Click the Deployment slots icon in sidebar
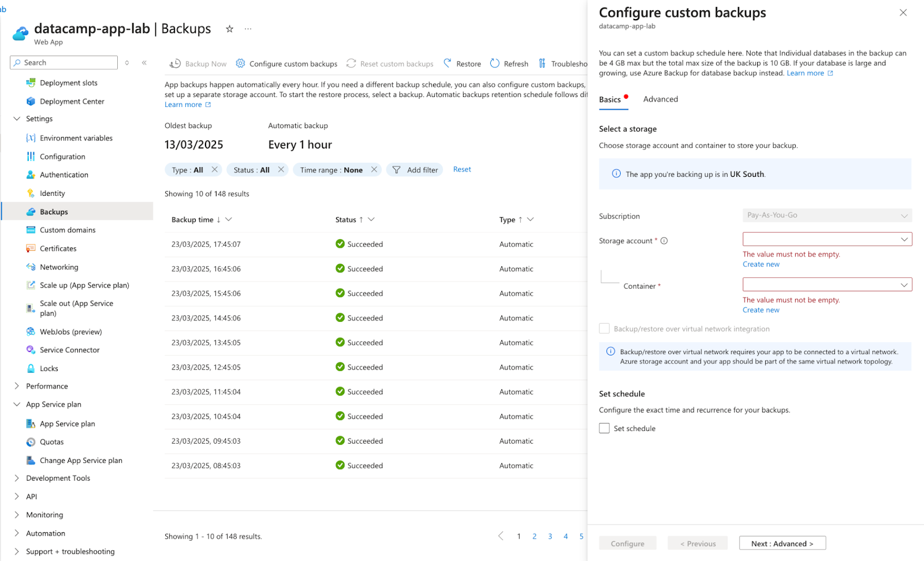The height and width of the screenshot is (561, 924). click(x=31, y=83)
